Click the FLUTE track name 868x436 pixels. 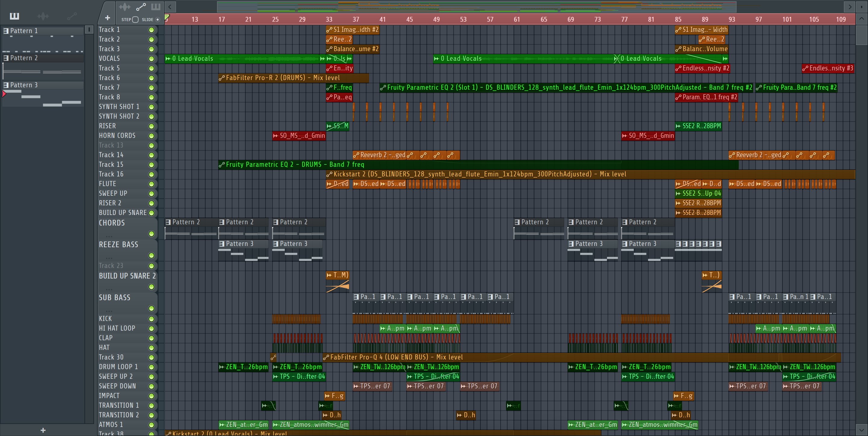pos(108,184)
